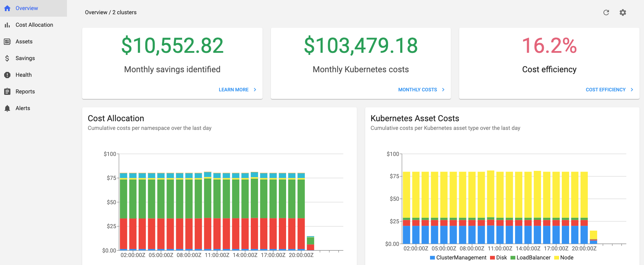
Task: Click the chevron beside MONTHLY COSTS
Action: [x=443, y=90]
